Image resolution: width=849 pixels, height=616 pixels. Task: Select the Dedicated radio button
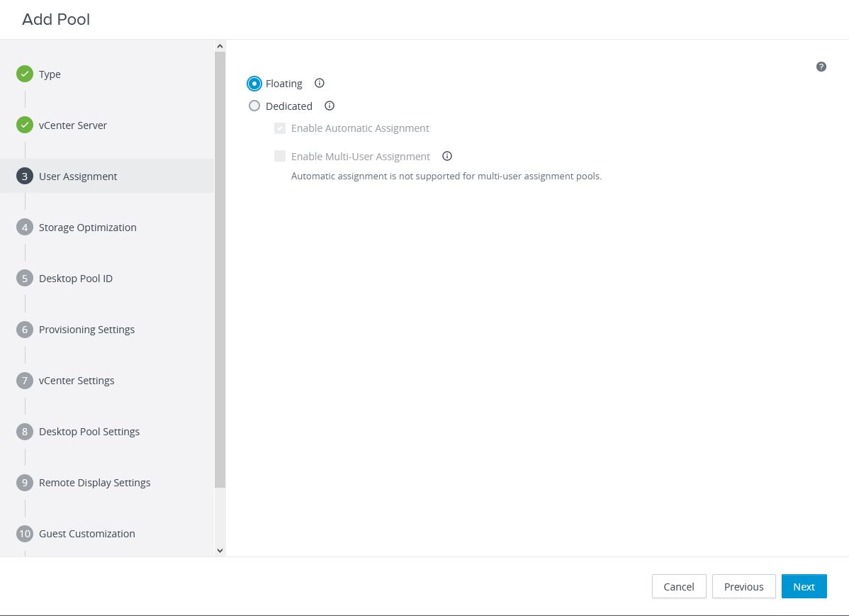click(x=254, y=106)
